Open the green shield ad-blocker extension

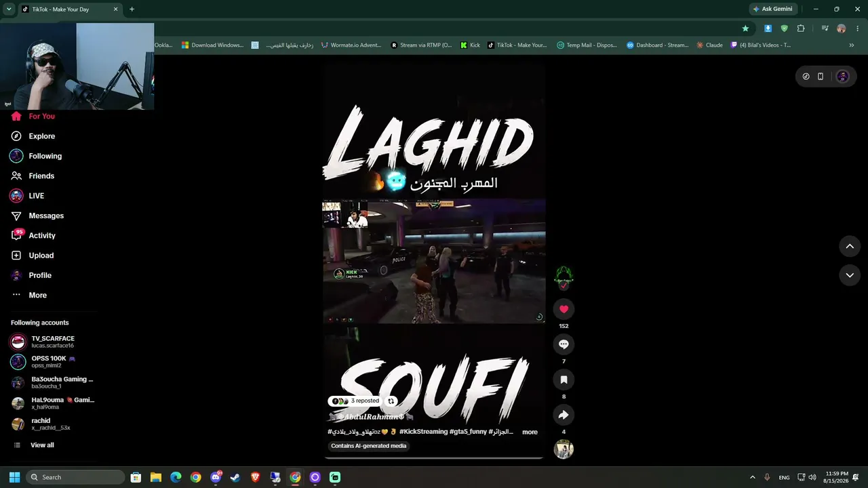click(x=785, y=28)
